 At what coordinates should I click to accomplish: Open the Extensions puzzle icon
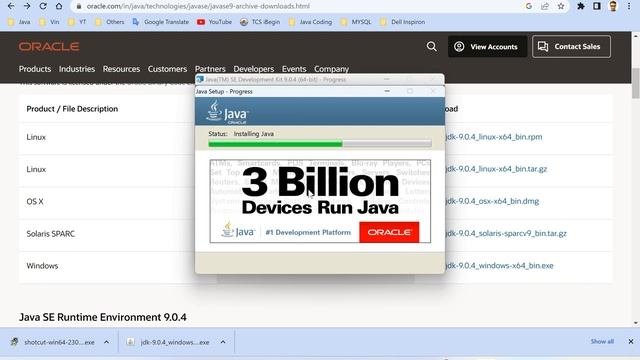click(580, 6)
